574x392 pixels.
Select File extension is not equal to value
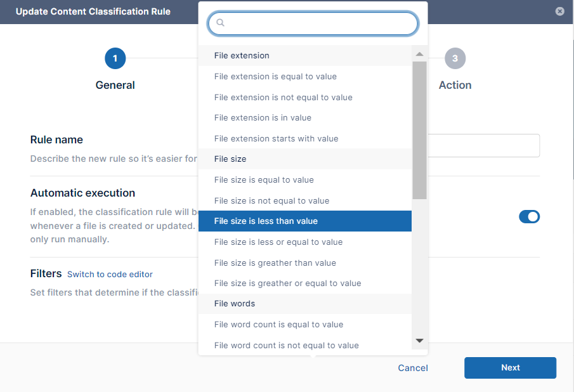(x=283, y=98)
